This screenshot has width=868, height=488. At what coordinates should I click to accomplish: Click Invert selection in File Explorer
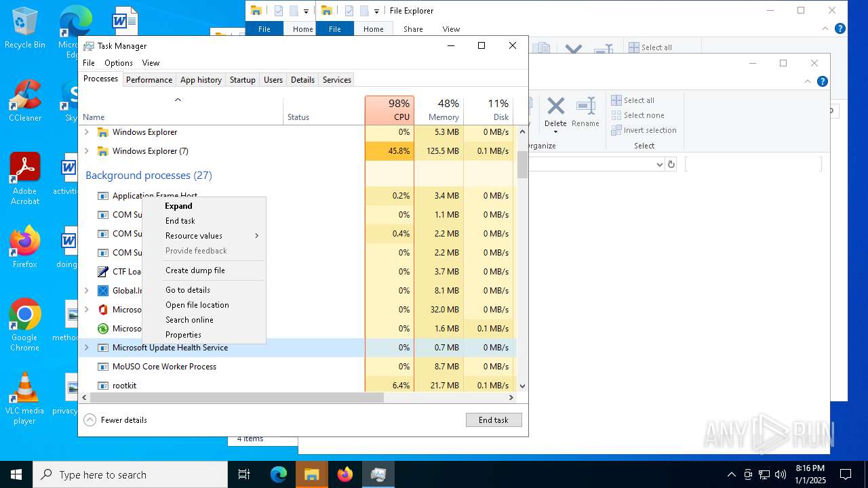644,130
